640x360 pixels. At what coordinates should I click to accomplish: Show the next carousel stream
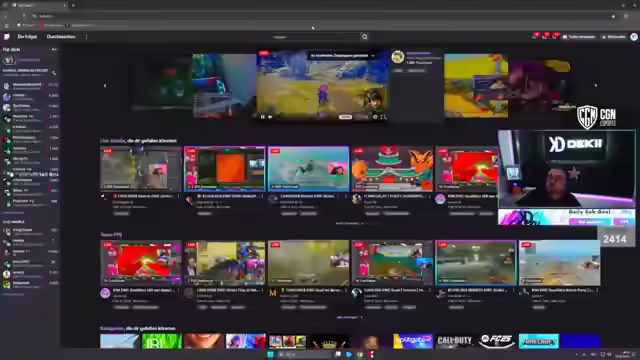[x=596, y=86]
